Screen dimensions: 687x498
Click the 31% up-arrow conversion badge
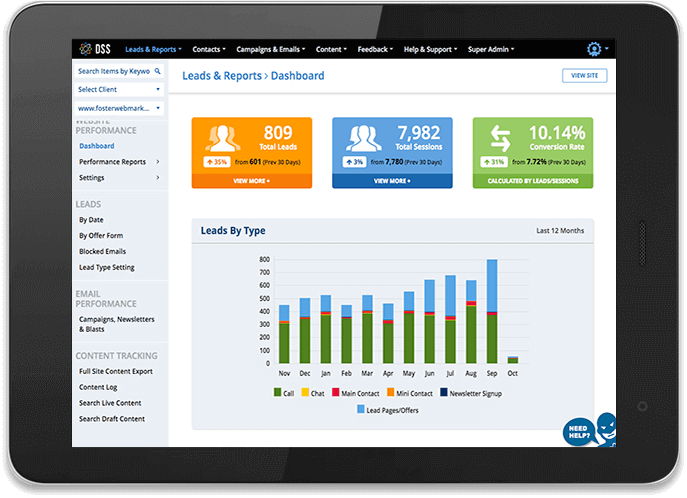pyautogui.click(x=494, y=162)
